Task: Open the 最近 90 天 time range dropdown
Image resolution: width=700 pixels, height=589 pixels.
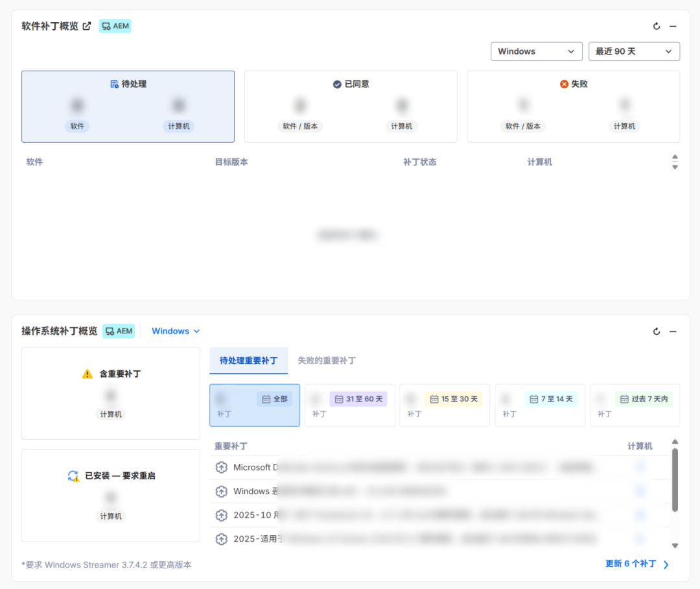Action: point(634,51)
